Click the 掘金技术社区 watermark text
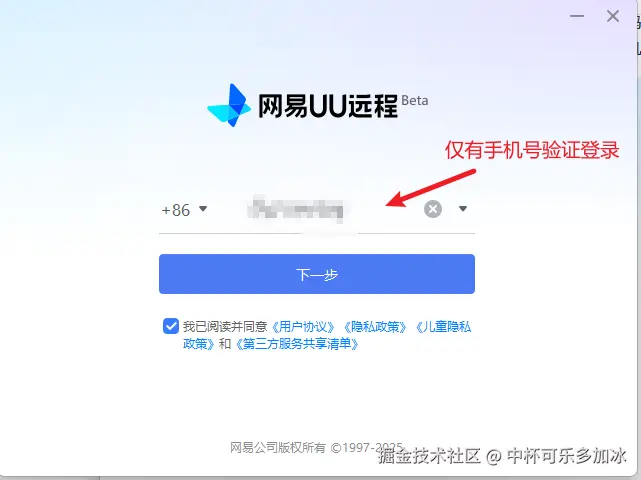 (x=429, y=456)
